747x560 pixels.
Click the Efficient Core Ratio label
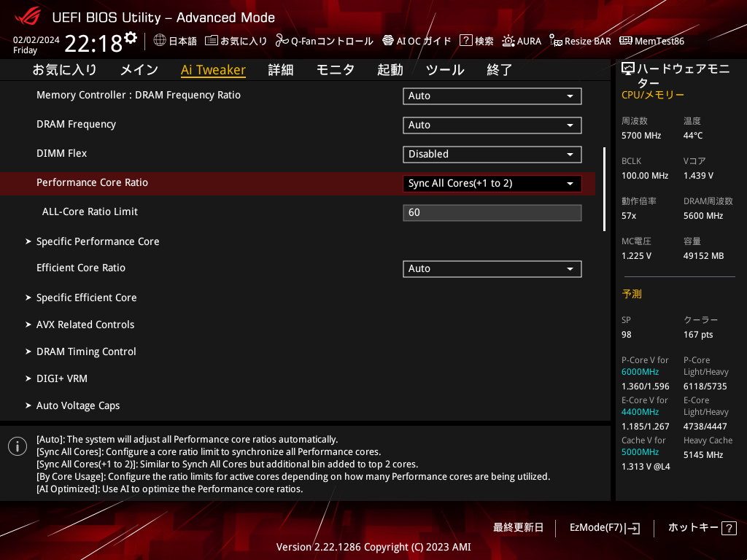point(81,268)
